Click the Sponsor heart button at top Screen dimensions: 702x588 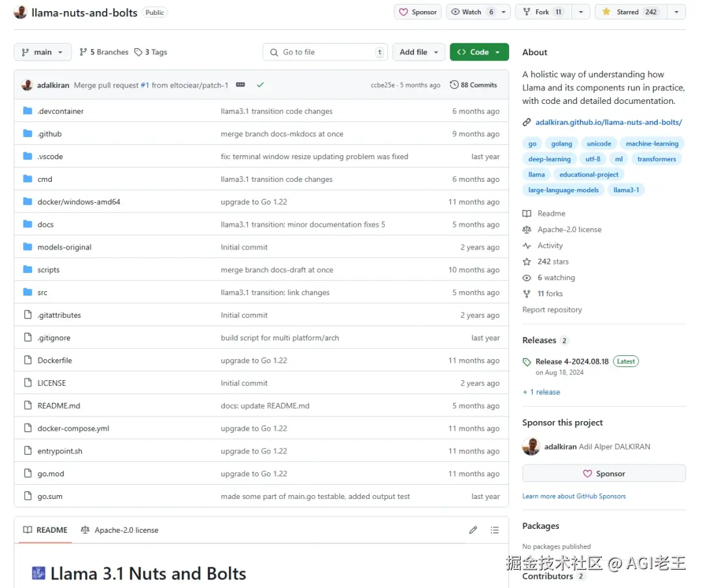point(418,12)
